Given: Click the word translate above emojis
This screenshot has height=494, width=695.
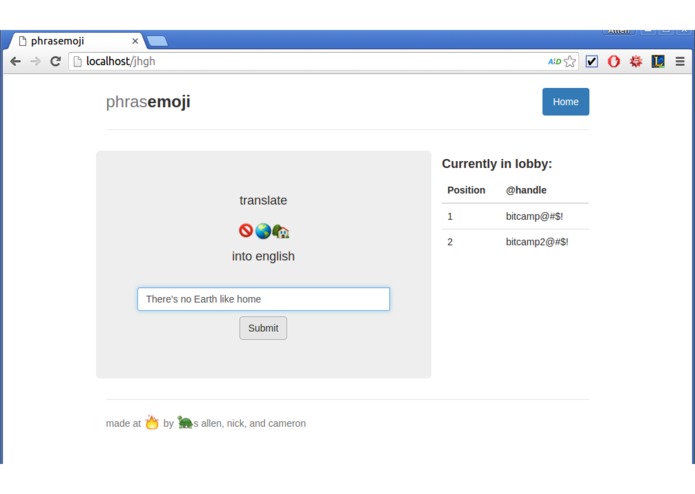Looking at the screenshot, I should 263,200.
